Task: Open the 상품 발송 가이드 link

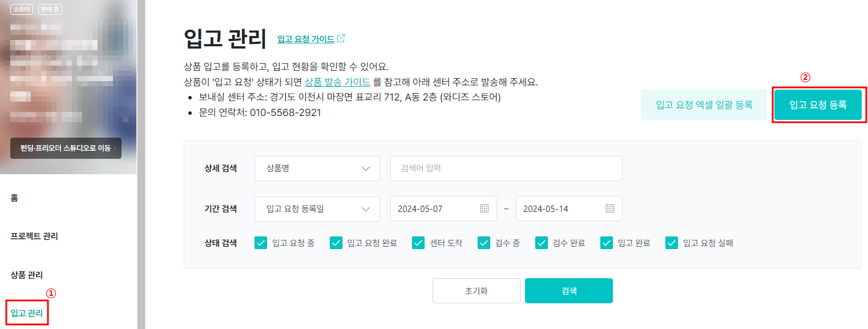Action: (338, 82)
